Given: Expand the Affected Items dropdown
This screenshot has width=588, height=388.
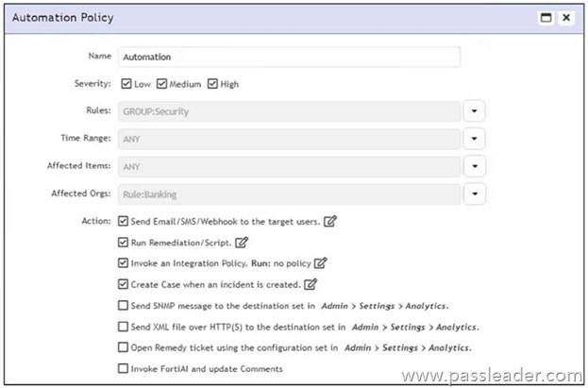Looking at the screenshot, I should click(476, 166).
